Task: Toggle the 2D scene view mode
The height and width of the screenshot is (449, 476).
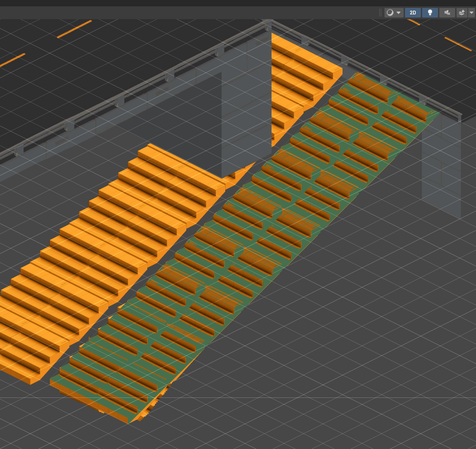Action: point(413,13)
